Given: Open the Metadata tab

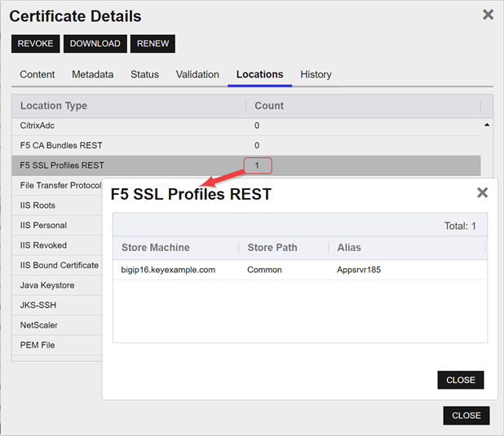Looking at the screenshot, I should (92, 74).
